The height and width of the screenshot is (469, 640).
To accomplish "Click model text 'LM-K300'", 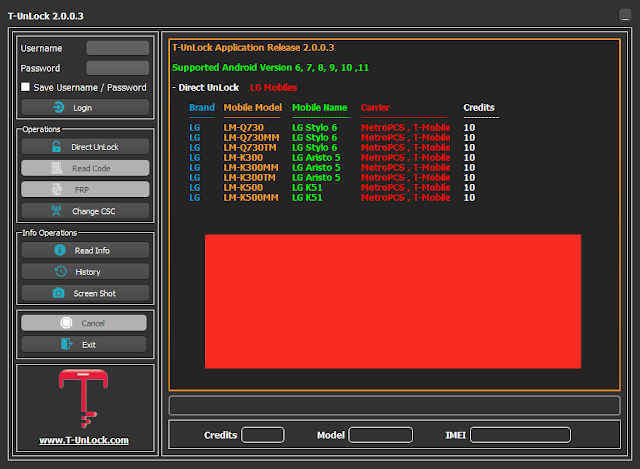I will point(243,158).
